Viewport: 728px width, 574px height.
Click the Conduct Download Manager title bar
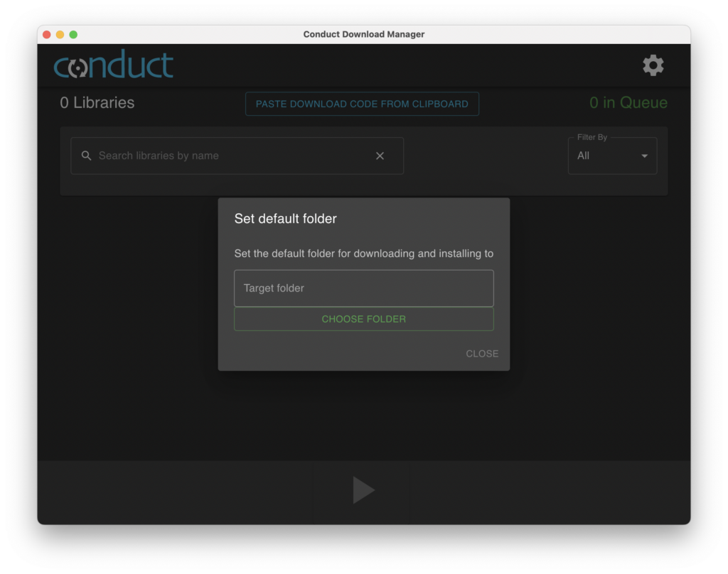click(x=363, y=34)
